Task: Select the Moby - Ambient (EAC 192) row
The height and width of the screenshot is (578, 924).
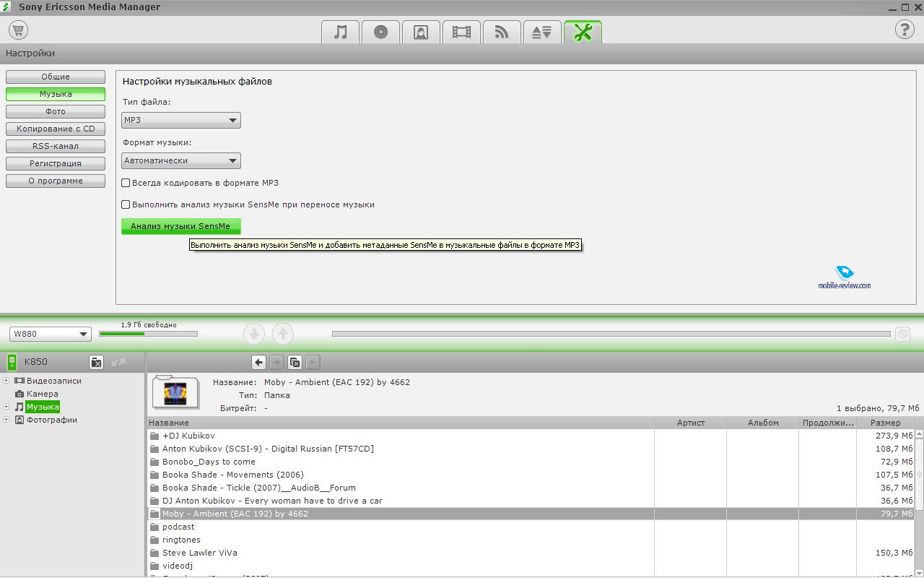Action: 531,514
